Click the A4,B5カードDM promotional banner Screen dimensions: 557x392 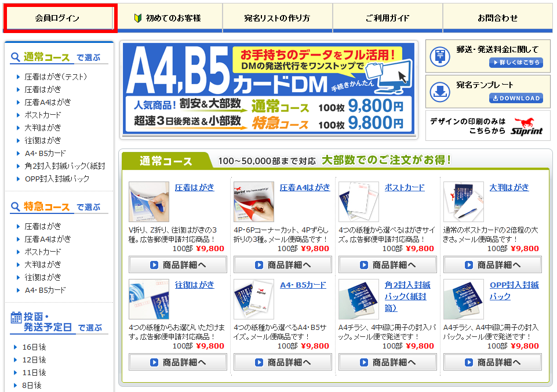[268, 89]
